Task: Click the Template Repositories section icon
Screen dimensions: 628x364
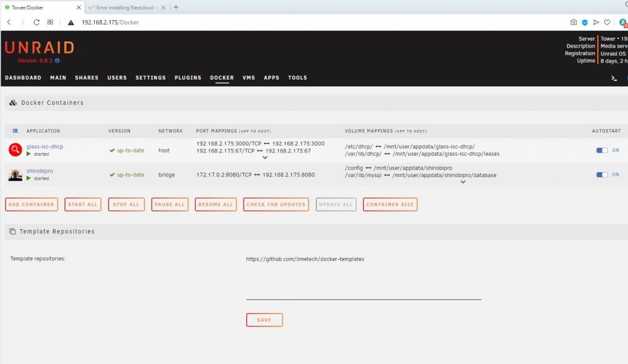Action: 13,232
